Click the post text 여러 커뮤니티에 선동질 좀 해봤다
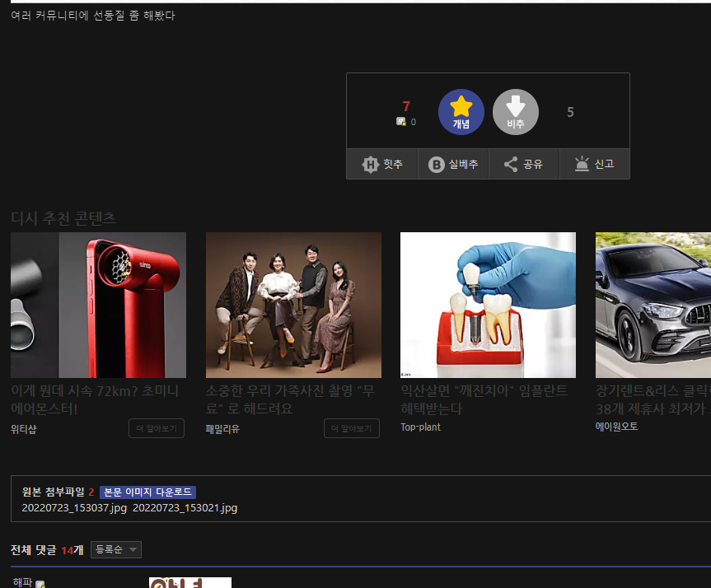Image resolution: width=711 pixels, height=588 pixels. (x=93, y=16)
